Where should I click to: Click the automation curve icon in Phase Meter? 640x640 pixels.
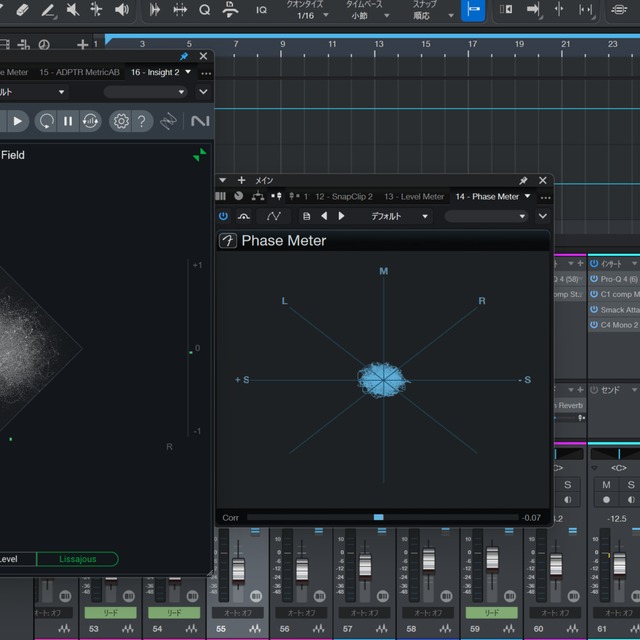click(x=273, y=216)
